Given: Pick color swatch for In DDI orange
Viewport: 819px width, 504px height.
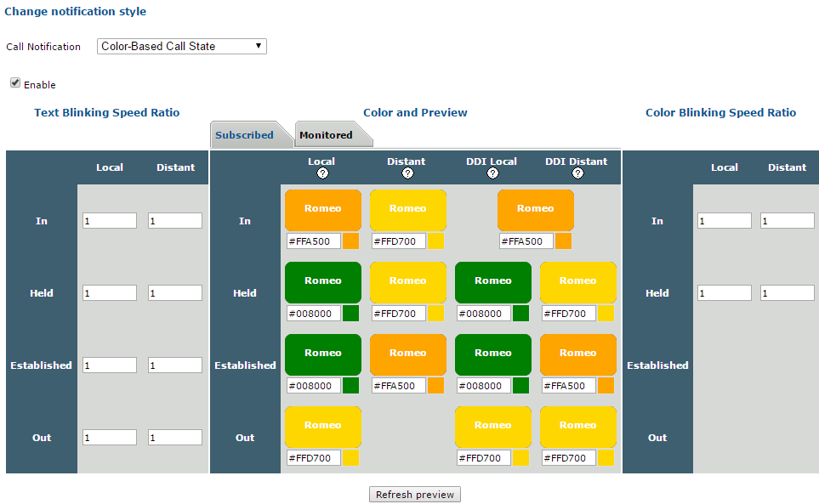Looking at the screenshot, I should pyautogui.click(x=563, y=241).
